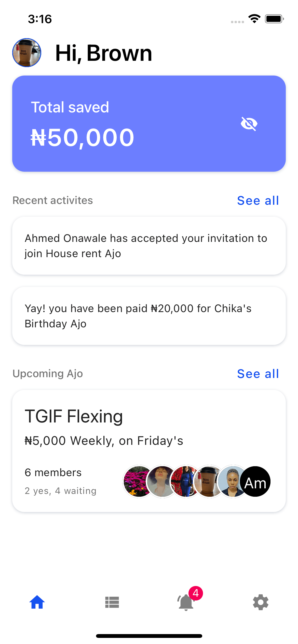Open the settings gear icon
298x644 pixels.
(x=261, y=602)
